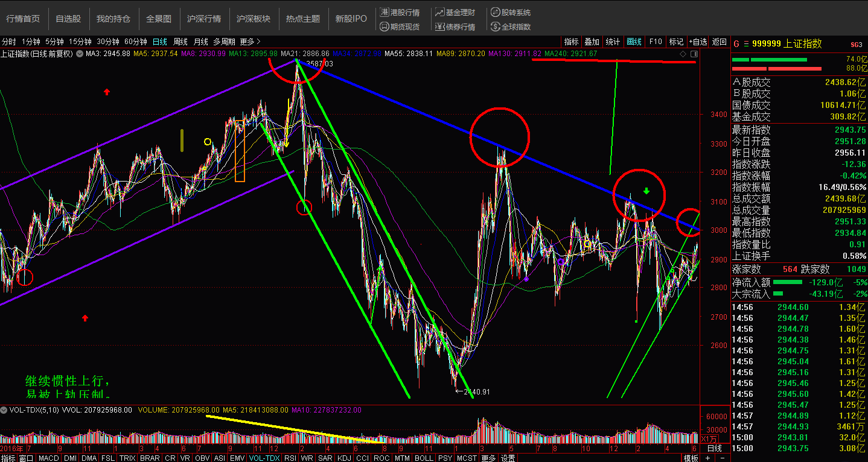Select the 60分钟 period
The height and width of the screenshot is (462, 868).
click(x=136, y=42)
